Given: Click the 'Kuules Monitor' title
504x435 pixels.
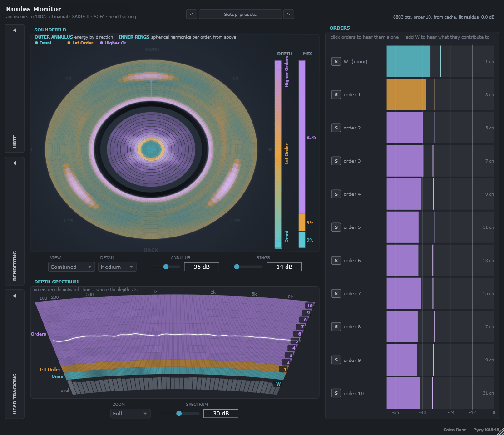Looking at the screenshot, I should point(34,9).
